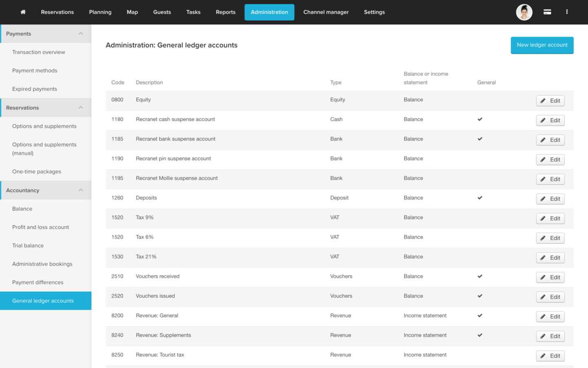Screen dimensions: 588x368
Task: Select the Recranet Mollie suspense account row
Action: (x=177, y=178)
